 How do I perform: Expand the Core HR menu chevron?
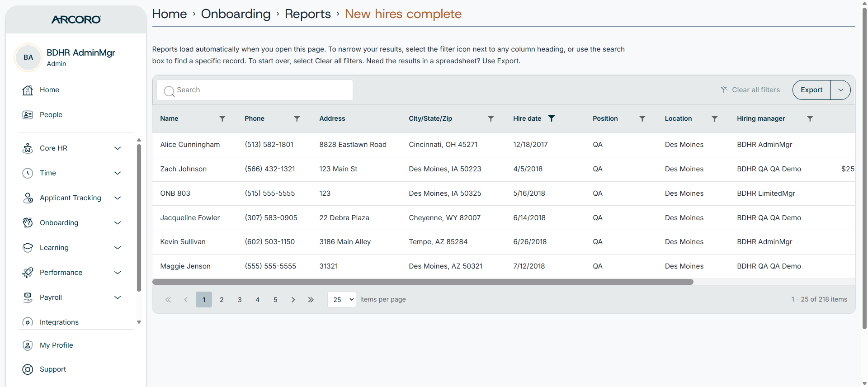coord(118,148)
